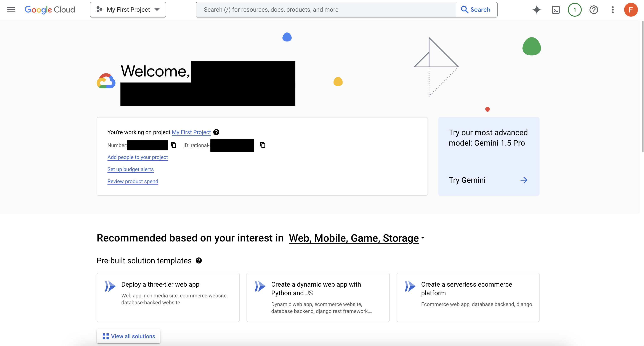
Task: Click the Search button
Action: [x=476, y=10]
